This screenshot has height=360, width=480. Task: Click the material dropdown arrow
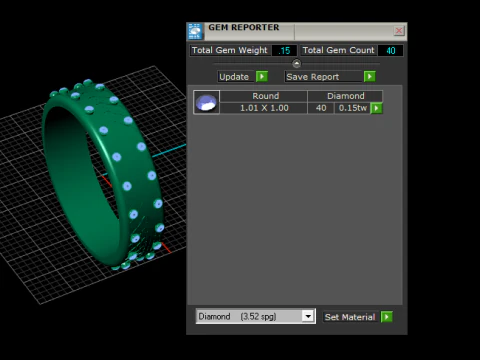[x=308, y=316]
